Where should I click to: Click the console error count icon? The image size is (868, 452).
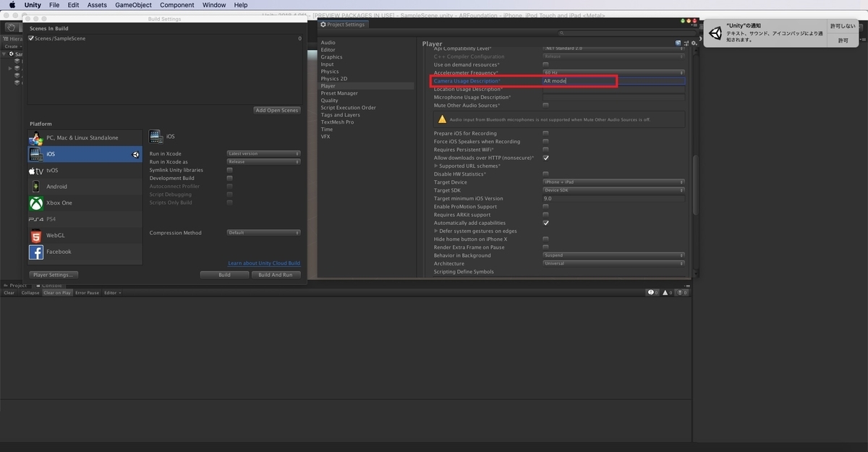[680, 293]
